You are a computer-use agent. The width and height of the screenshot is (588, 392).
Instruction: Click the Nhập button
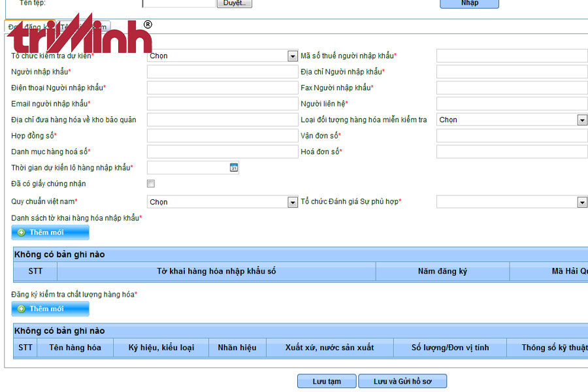point(469,3)
